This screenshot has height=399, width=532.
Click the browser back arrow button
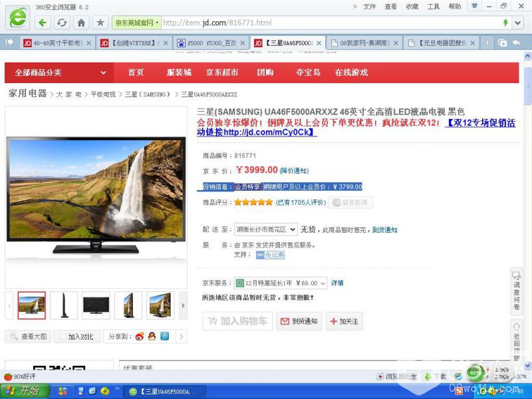coord(44,23)
